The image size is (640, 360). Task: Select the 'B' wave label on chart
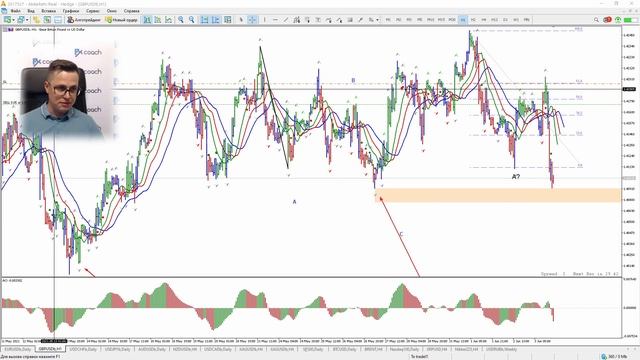pyautogui.click(x=353, y=81)
